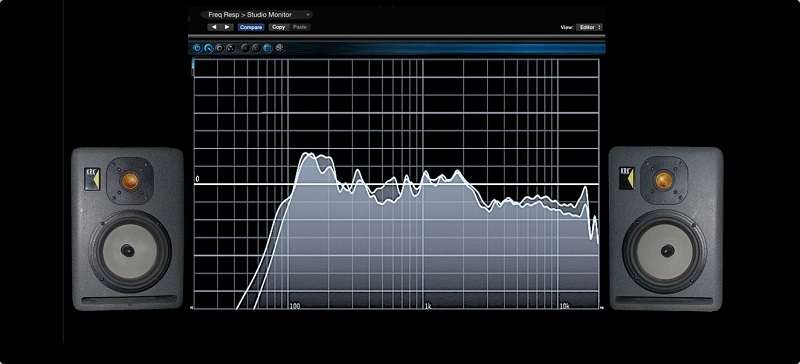
Task: Toggle the Compare button
Action: click(x=251, y=27)
